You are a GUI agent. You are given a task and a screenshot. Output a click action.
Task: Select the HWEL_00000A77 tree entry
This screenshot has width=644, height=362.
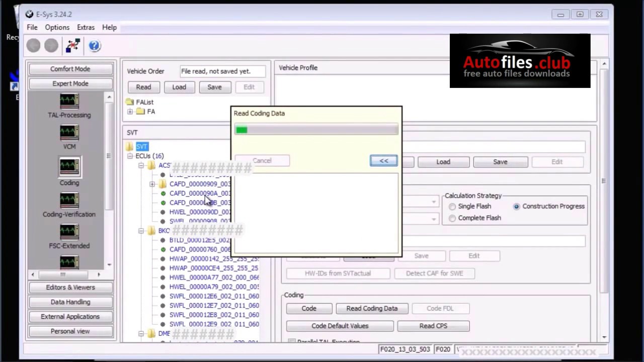[214, 278]
